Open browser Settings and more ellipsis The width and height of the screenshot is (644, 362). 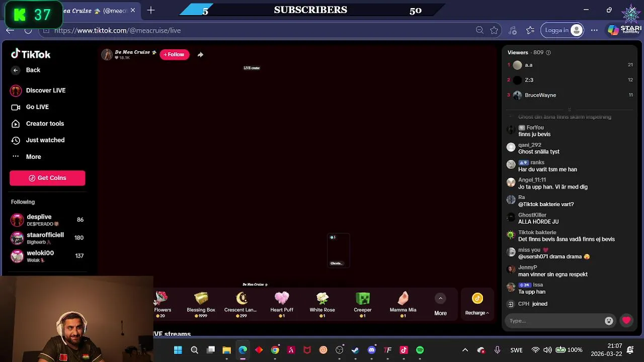[594, 30]
